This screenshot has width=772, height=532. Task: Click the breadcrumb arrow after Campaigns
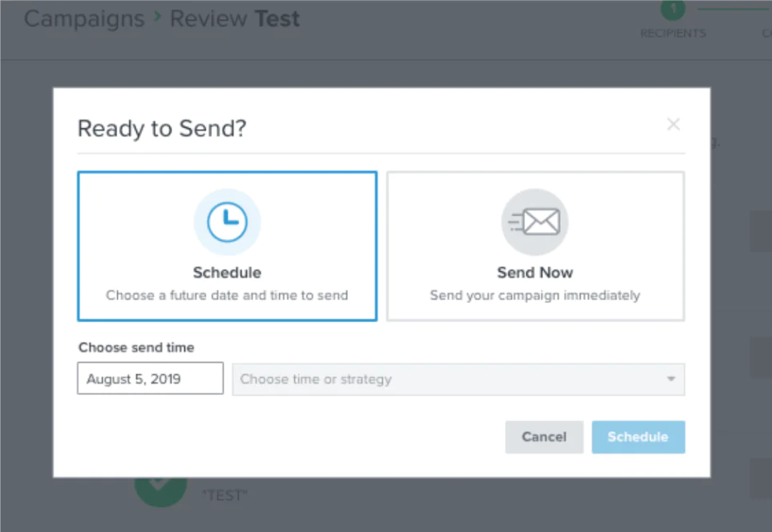[157, 19]
